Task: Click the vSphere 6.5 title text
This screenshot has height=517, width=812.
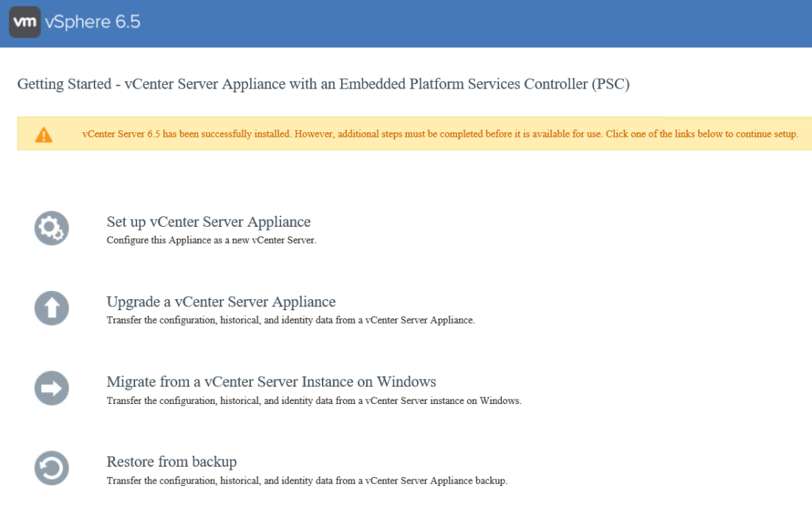Action: pyautogui.click(x=92, y=22)
